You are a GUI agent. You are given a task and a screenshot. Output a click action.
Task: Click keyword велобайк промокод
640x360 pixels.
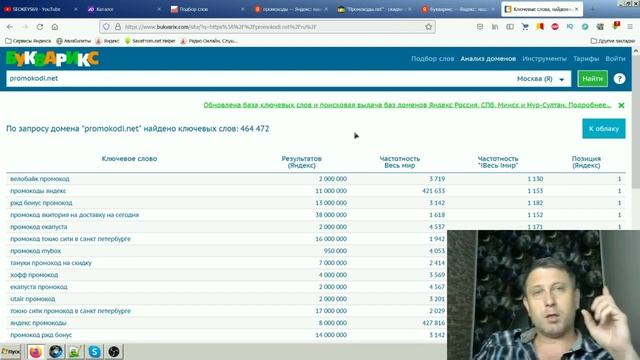(40, 179)
